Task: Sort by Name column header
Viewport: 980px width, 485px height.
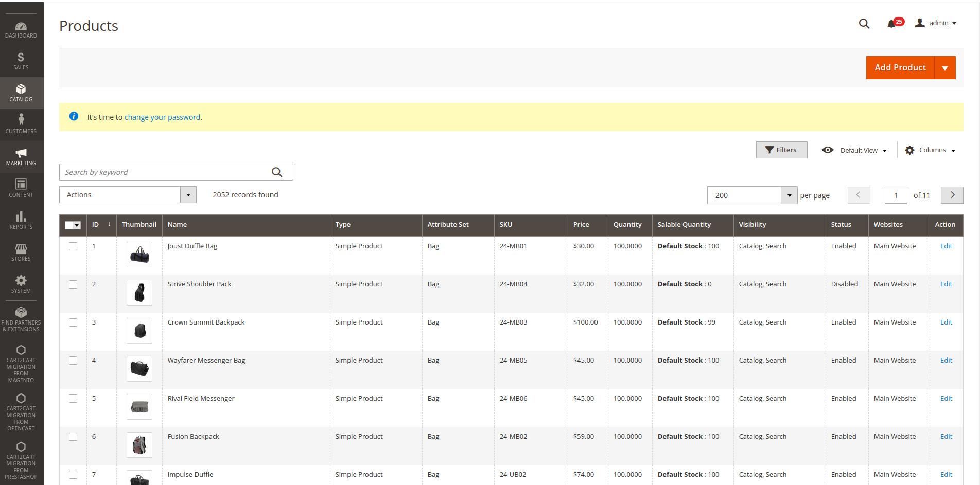Action: (246, 225)
